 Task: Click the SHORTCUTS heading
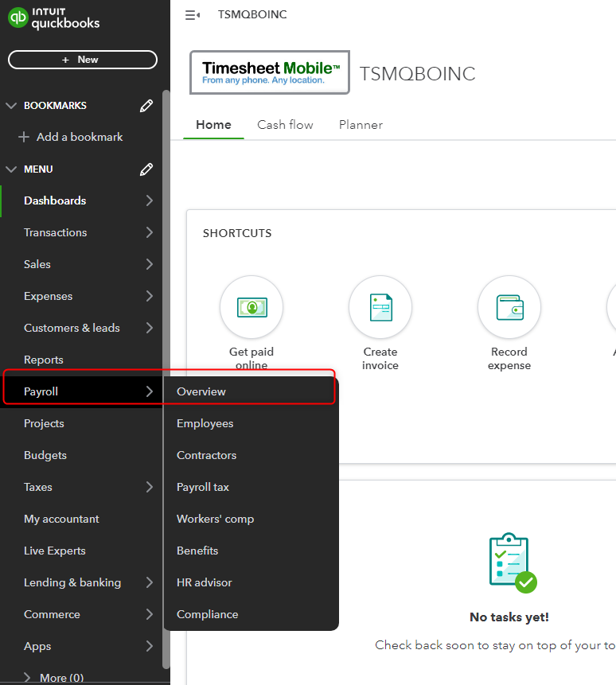tap(237, 233)
